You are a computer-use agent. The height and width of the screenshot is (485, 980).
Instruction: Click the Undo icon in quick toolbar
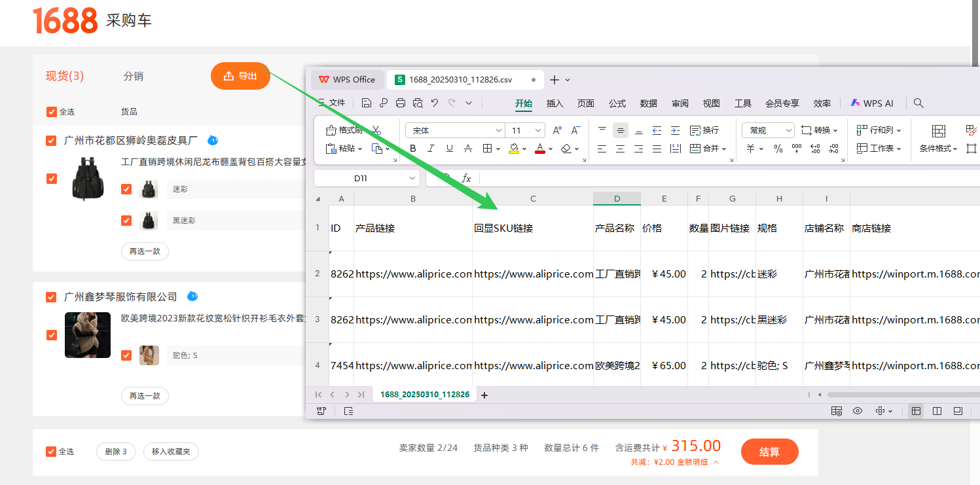pos(435,103)
